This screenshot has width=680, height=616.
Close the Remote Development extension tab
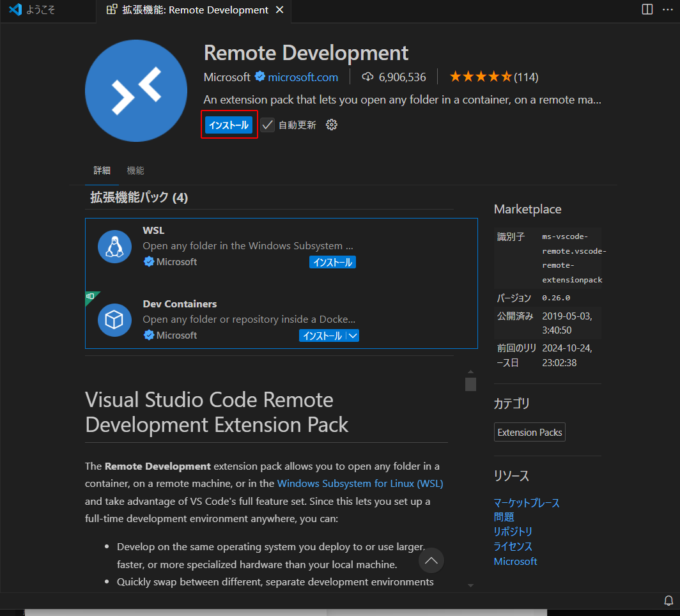pyautogui.click(x=280, y=10)
